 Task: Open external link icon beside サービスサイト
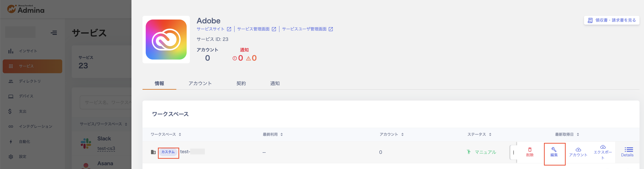(x=229, y=29)
